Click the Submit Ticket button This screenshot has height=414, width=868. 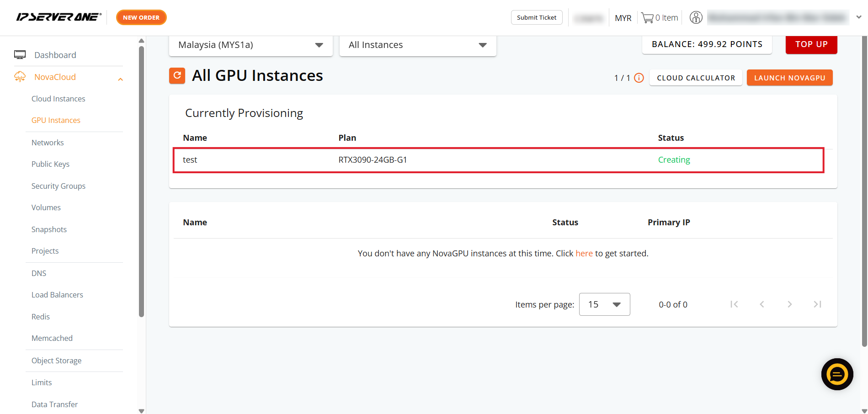coord(537,17)
